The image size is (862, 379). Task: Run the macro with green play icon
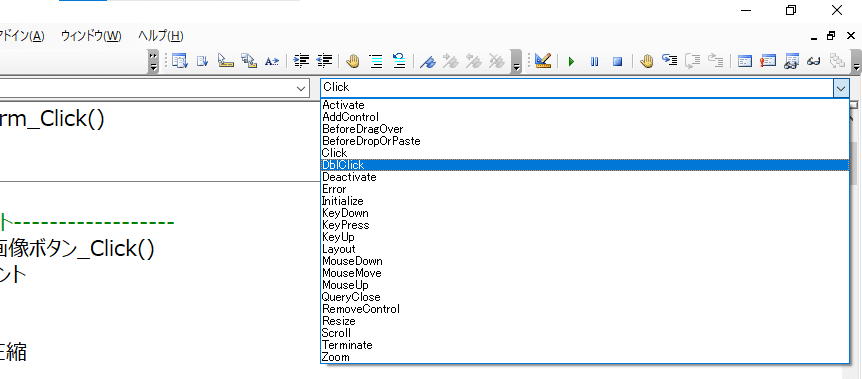571,62
